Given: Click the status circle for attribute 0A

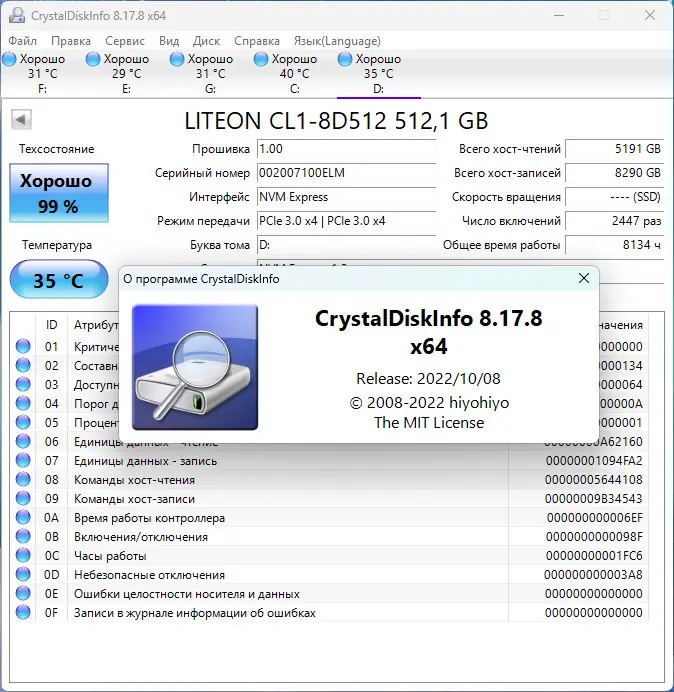Looking at the screenshot, I should coord(23,517).
